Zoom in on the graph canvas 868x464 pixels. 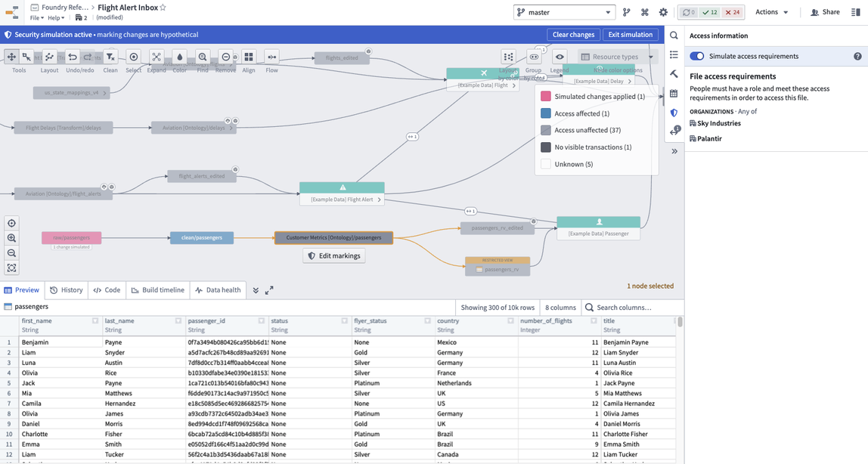(x=11, y=238)
